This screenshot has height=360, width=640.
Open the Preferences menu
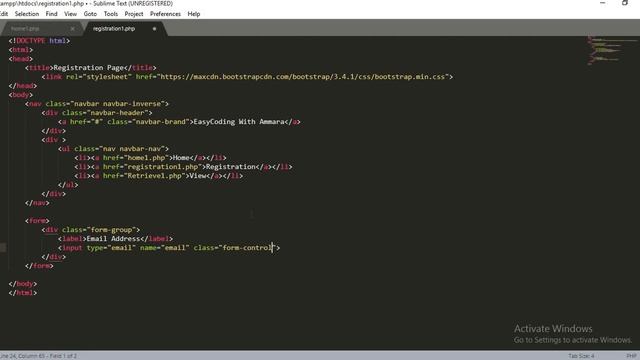(x=165, y=14)
